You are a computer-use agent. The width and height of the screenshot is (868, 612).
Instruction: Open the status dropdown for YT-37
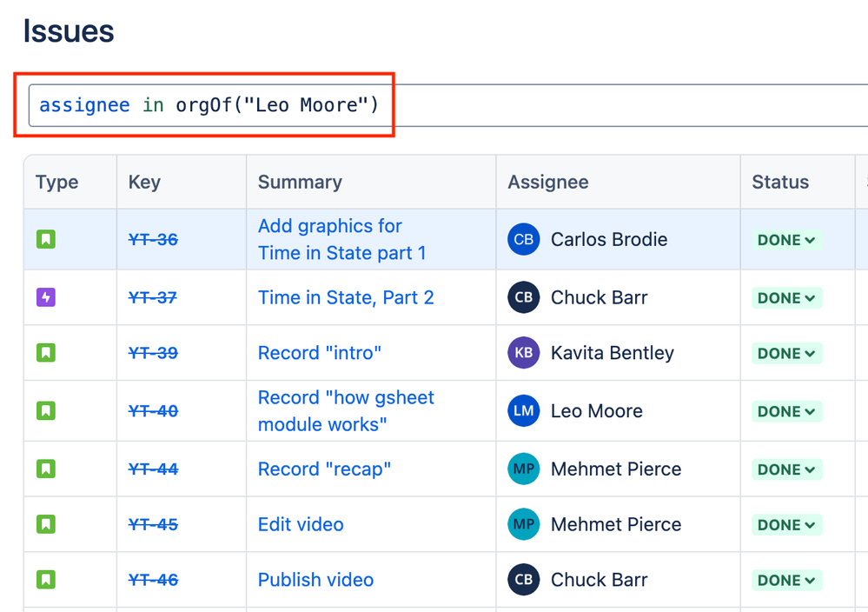[x=785, y=297]
